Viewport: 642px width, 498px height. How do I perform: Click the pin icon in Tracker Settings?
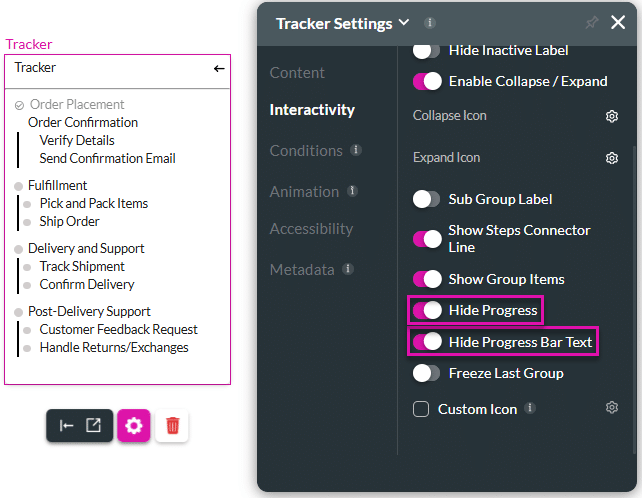pos(592,22)
